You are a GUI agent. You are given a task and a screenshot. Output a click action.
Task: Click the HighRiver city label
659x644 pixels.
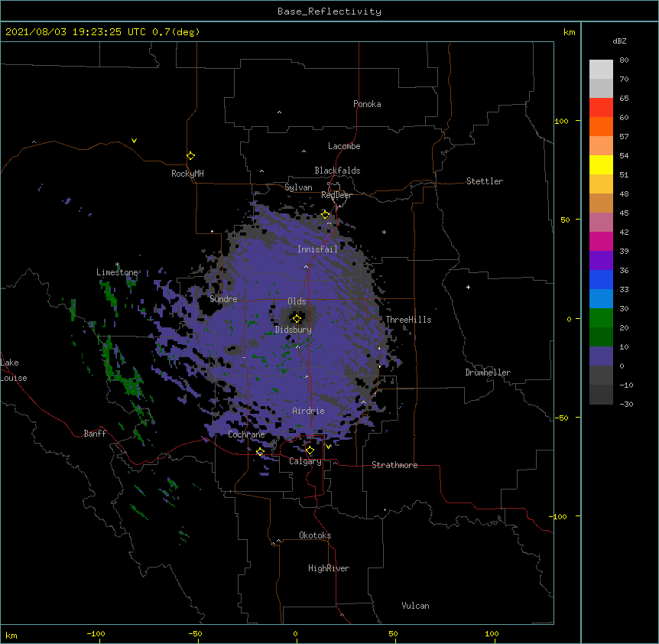[328, 568]
